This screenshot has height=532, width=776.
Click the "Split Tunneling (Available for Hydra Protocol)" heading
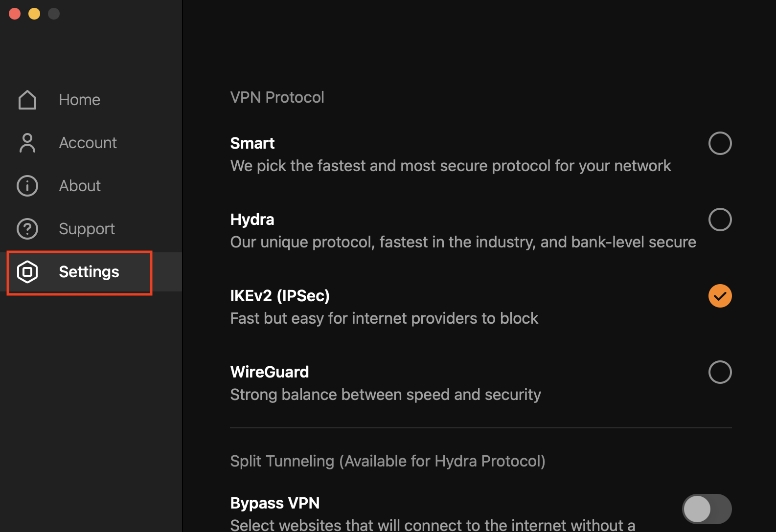[388, 461]
